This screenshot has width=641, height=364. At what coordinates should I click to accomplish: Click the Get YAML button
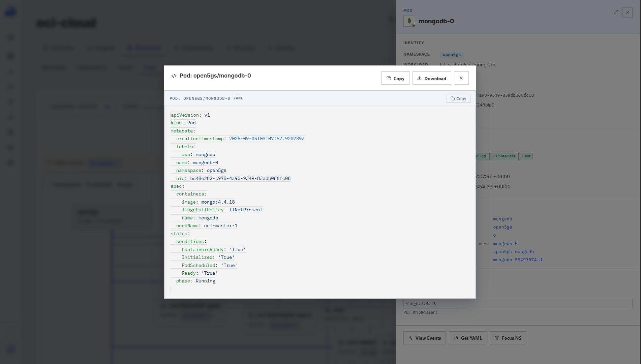click(x=468, y=338)
